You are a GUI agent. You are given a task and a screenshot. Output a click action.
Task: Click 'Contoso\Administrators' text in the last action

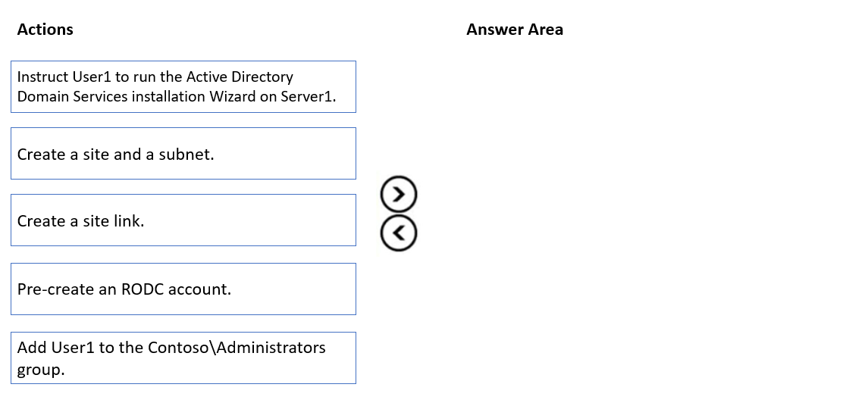pos(237,348)
